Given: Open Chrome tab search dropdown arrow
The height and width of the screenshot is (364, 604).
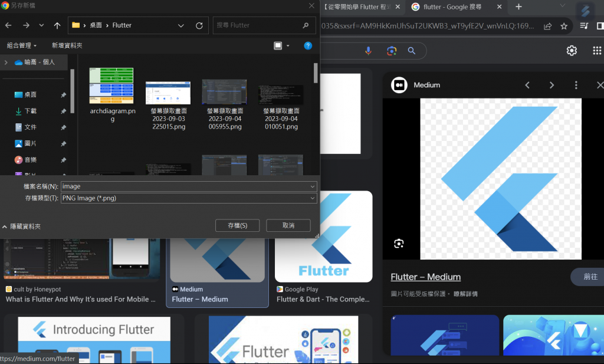Looking at the screenshot, I should pos(562,6).
